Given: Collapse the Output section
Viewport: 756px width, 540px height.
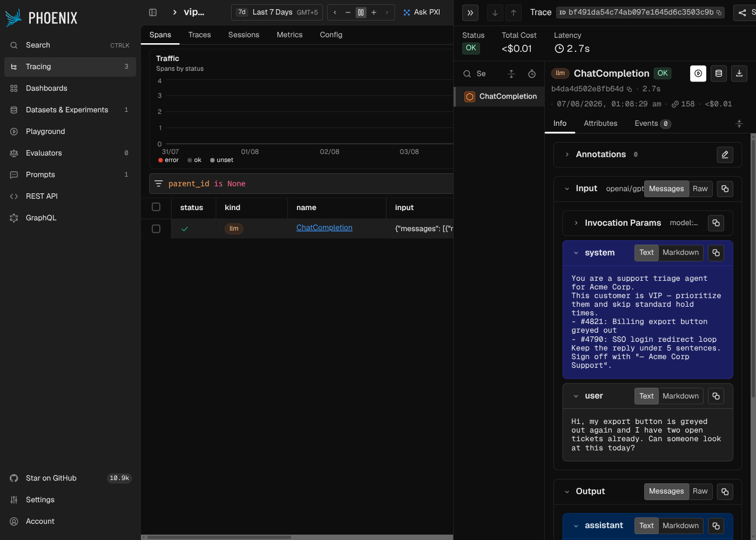Looking at the screenshot, I should coord(567,492).
